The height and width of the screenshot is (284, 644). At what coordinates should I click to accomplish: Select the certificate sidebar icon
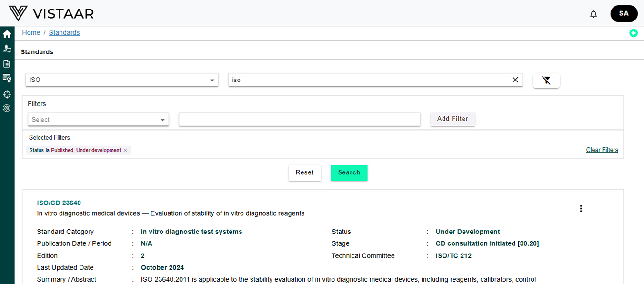click(x=7, y=78)
